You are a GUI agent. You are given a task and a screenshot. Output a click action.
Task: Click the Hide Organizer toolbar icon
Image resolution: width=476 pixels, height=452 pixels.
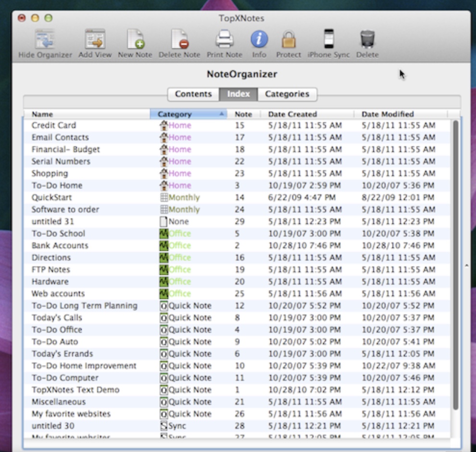pos(45,39)
